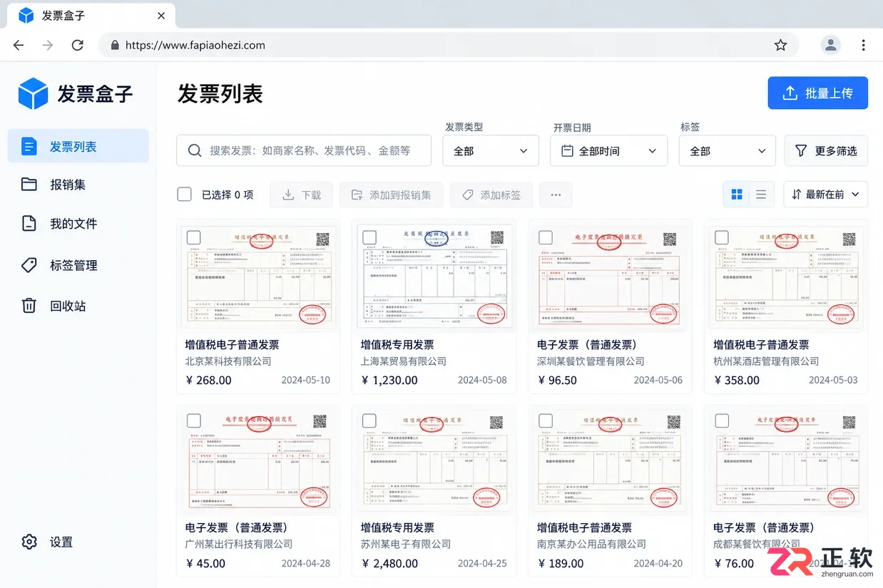Open the 广州某出行科技有限公司 invoice thumbnail
The width and height of the screenshot is (883, 588).
pyautogui.click(x=258, y=460)
